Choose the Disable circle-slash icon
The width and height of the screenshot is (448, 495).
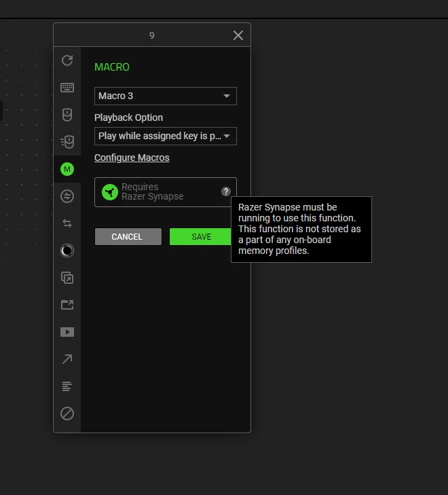coord(67,414)
